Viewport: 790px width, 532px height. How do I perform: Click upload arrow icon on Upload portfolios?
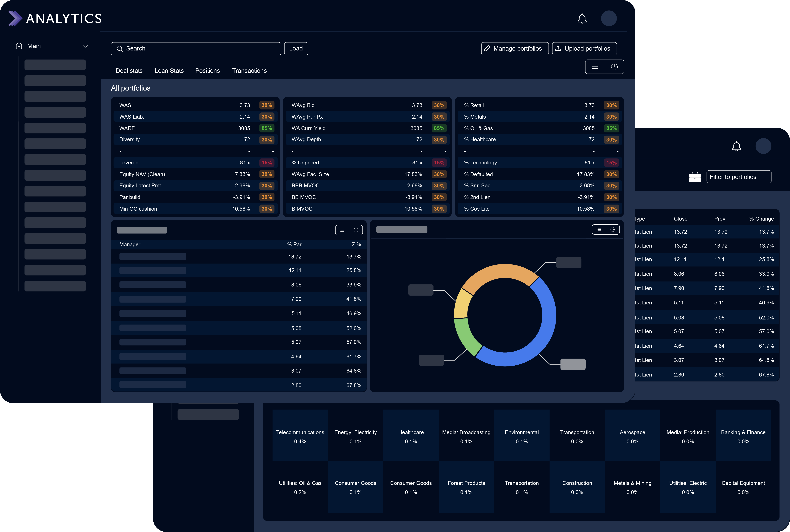[x=558, y=49]
